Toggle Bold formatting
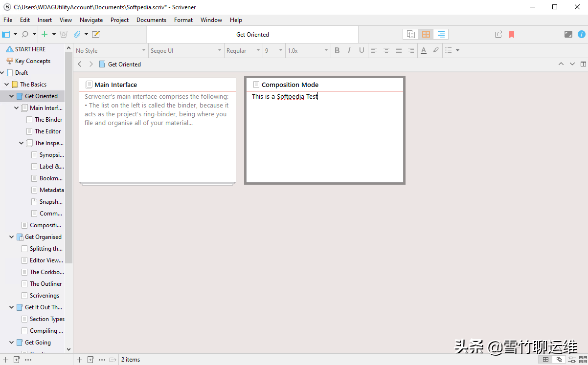This screenshot has height=365, width=588. coord(337,50)
